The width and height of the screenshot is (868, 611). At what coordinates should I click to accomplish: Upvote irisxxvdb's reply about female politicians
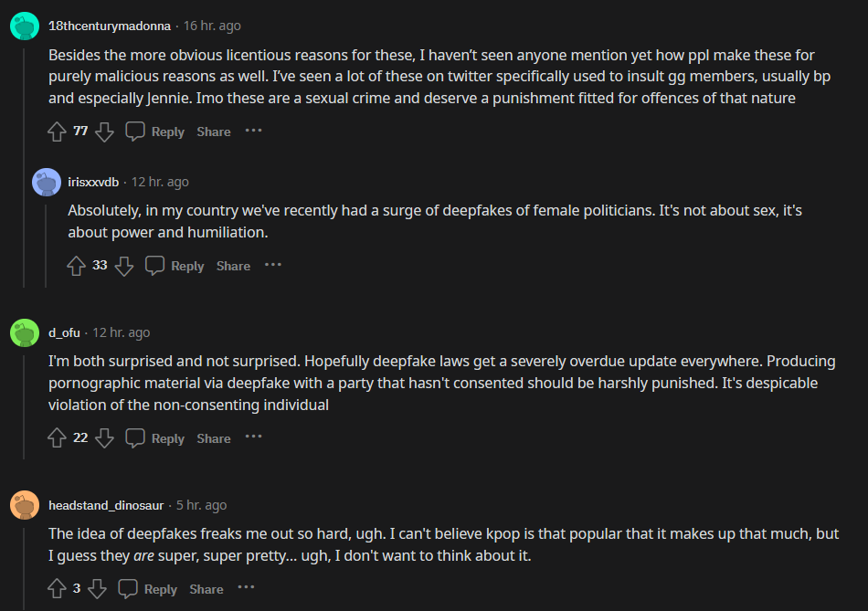(x=77, y=266)
